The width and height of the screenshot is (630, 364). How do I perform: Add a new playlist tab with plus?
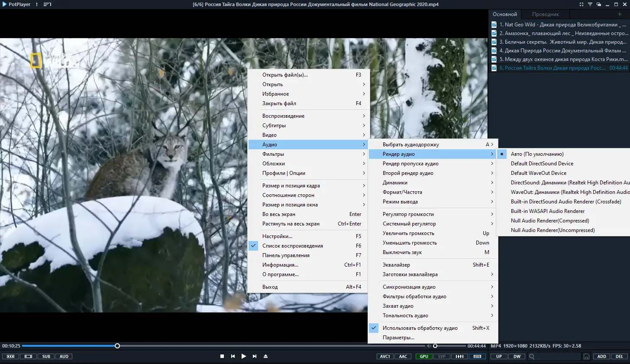620,14
